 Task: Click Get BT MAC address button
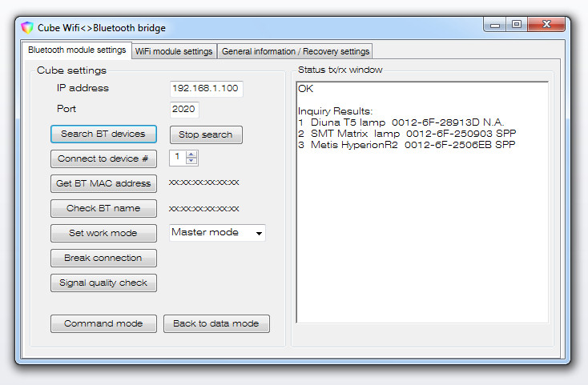[103, 183]
